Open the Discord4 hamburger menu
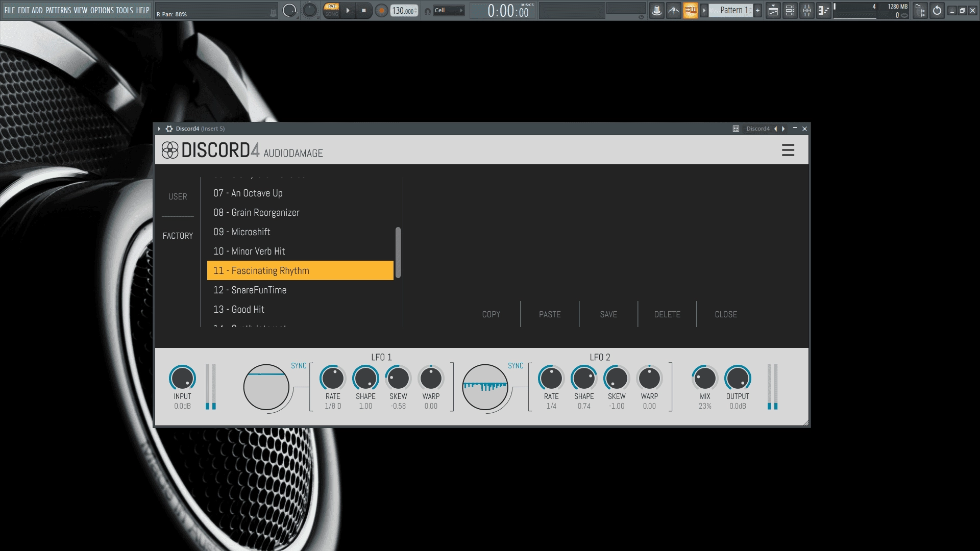This screenshot has width=980, height=551. click(x=788, y=150)
